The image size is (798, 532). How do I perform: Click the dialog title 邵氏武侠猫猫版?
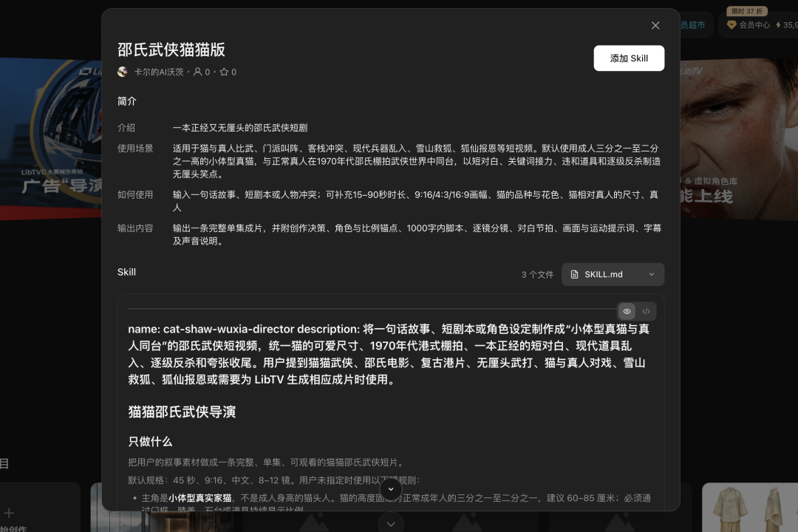click(x=171, y=50)
